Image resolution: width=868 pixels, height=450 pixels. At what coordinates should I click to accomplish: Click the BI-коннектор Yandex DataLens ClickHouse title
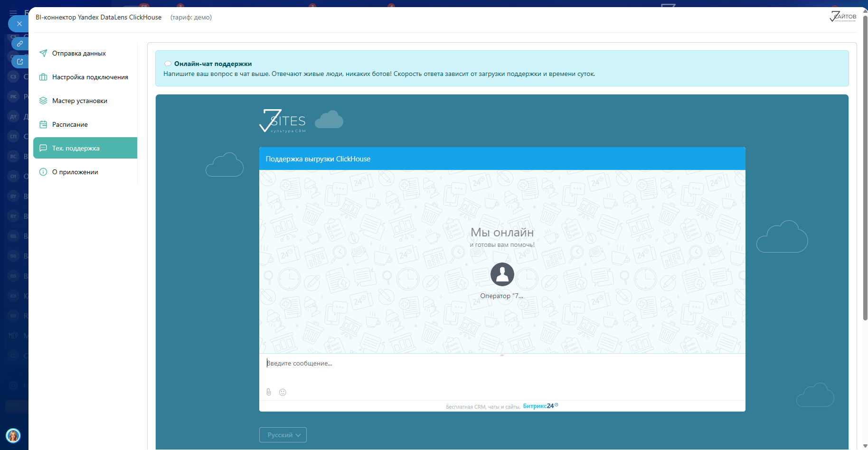pyautogui.click(x=98, y=18)
